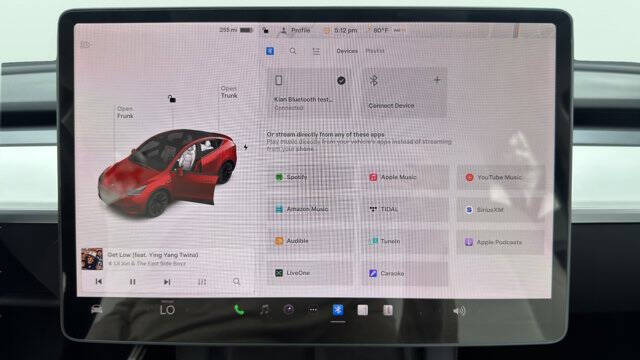Tap the Connect Device card
Viewport: 640px width, 360px height.
(x=404, y=93)
